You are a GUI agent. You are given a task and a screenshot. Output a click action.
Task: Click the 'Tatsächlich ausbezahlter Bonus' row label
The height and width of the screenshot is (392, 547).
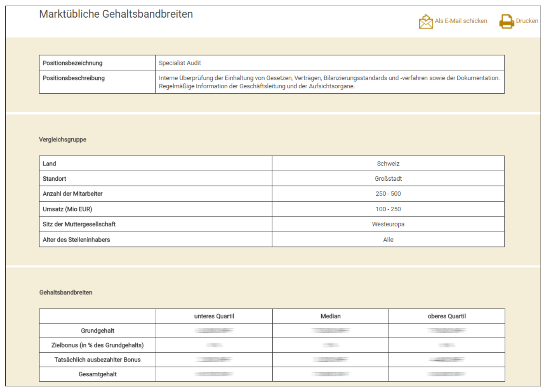(98, 359)
